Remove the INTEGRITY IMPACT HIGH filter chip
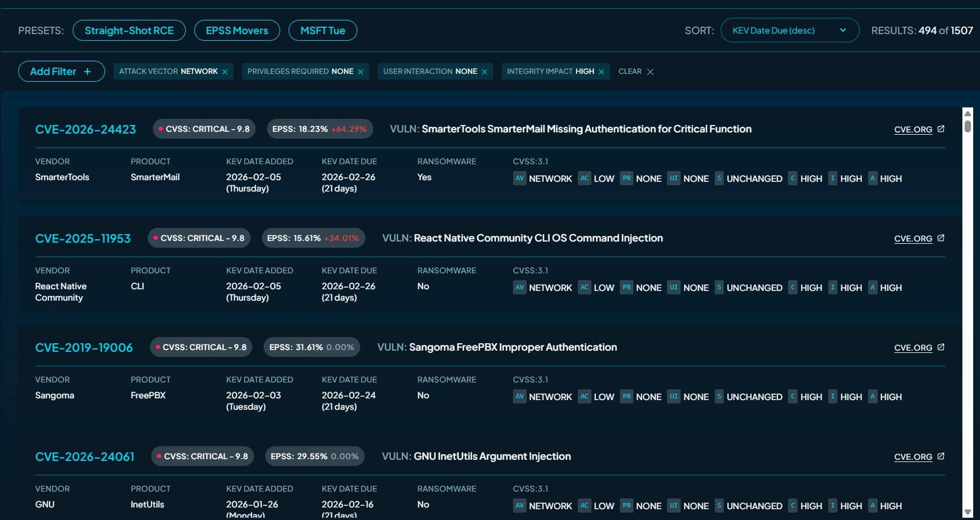 [x=602, y=71]
